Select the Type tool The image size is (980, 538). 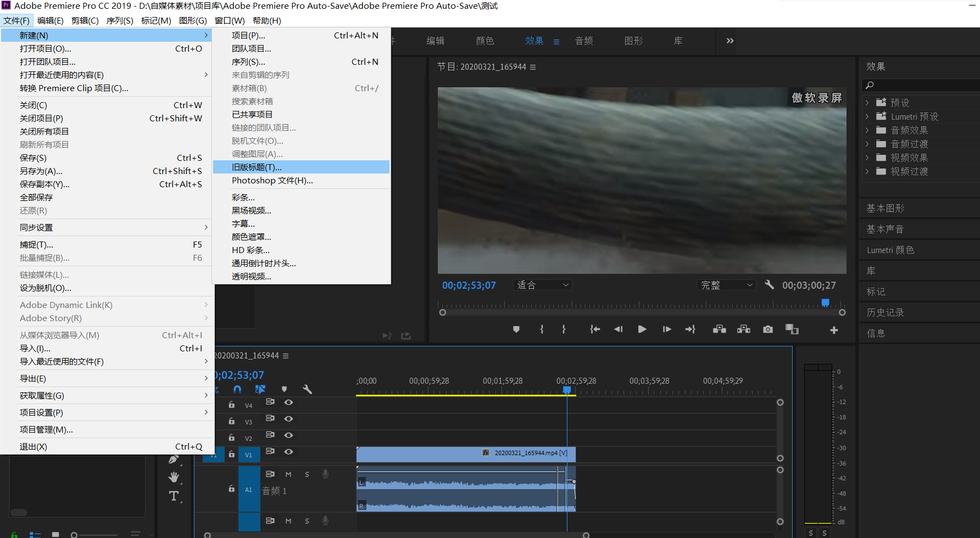(174, 496)
